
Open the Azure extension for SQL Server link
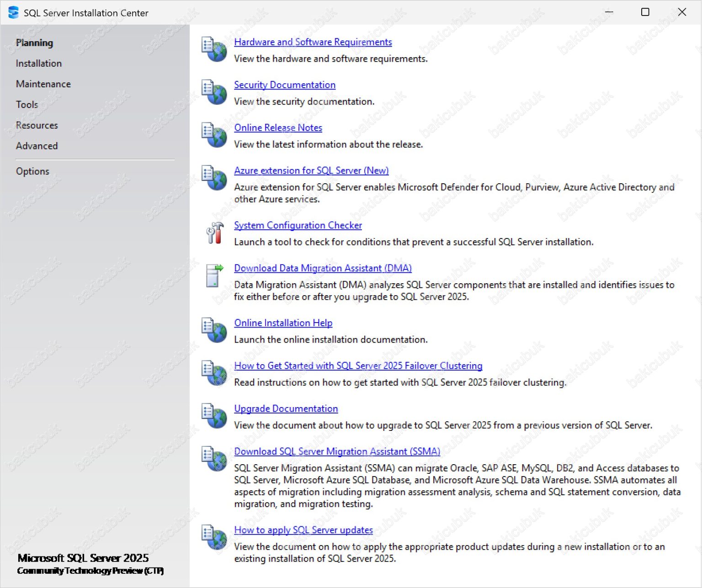311,170
